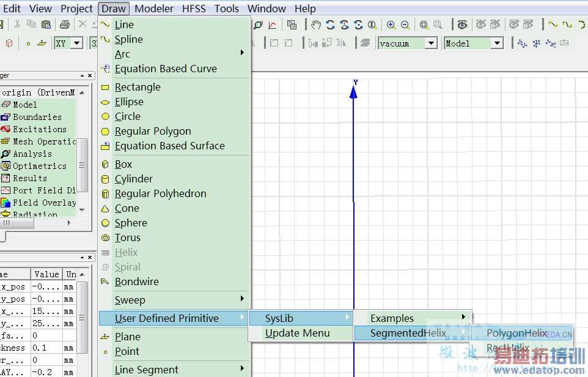Select Box from Draw menu

pyautogui.click(x=174, y=164)
